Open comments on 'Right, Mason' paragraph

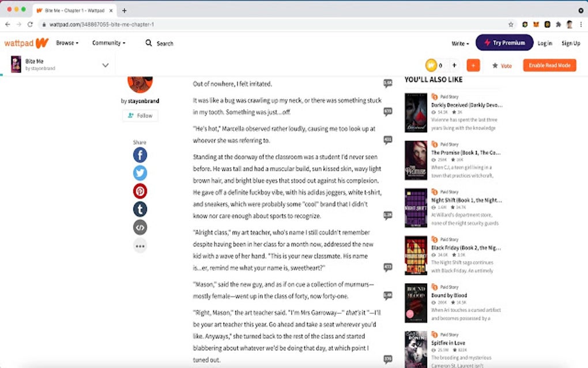pos(388,359)
